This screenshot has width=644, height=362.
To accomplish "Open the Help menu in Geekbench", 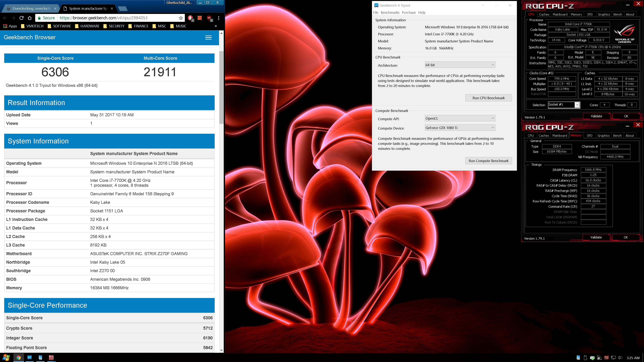I will (x=422, y=13).
